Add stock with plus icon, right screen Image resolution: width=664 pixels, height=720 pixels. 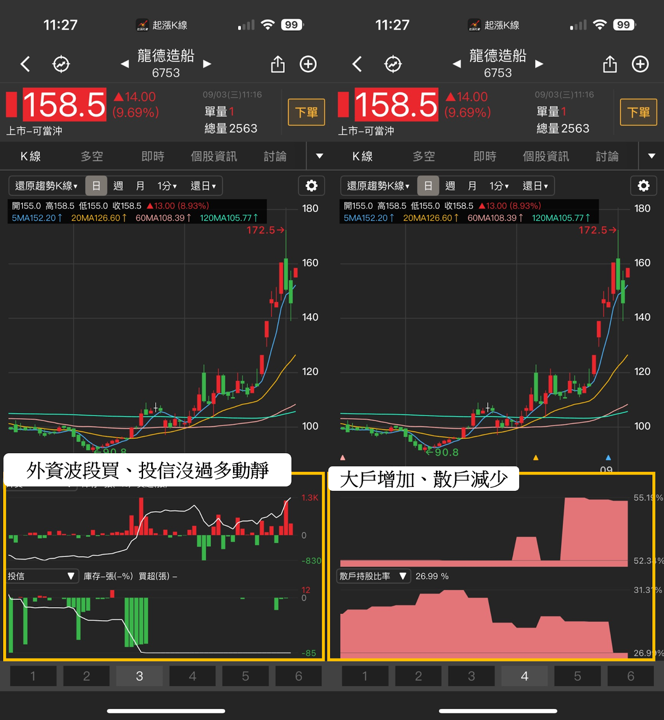[640, 64]
